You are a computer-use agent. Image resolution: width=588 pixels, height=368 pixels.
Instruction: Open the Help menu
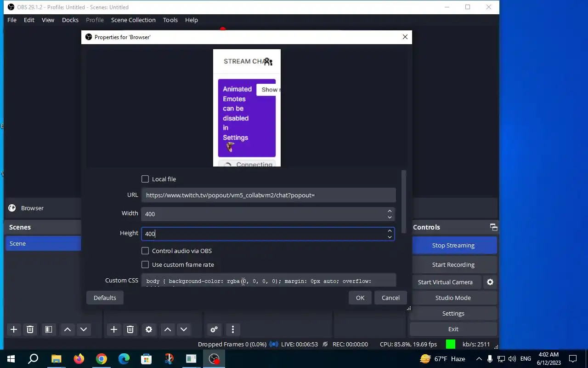[x=192, y=20]
